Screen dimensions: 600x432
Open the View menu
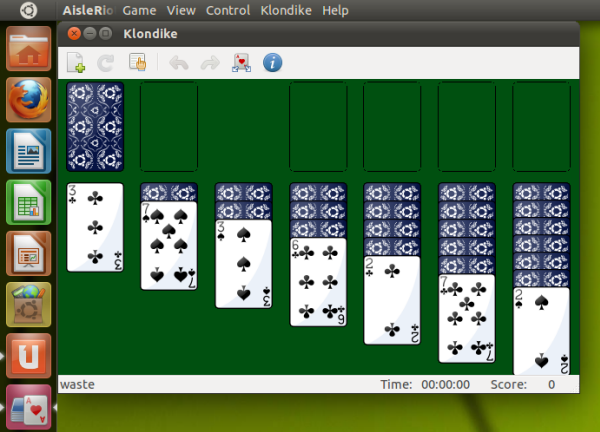click(x=181, y=10)
